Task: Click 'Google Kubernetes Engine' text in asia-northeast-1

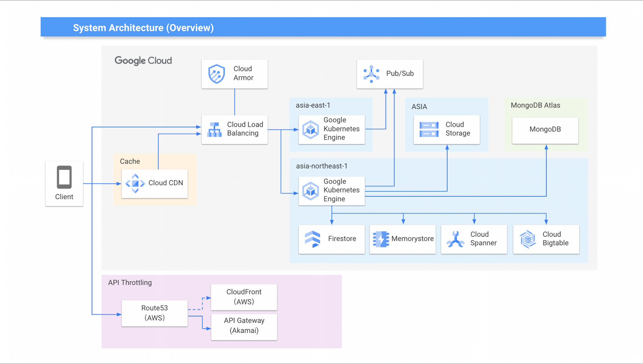Action: (x=342, y=190)
